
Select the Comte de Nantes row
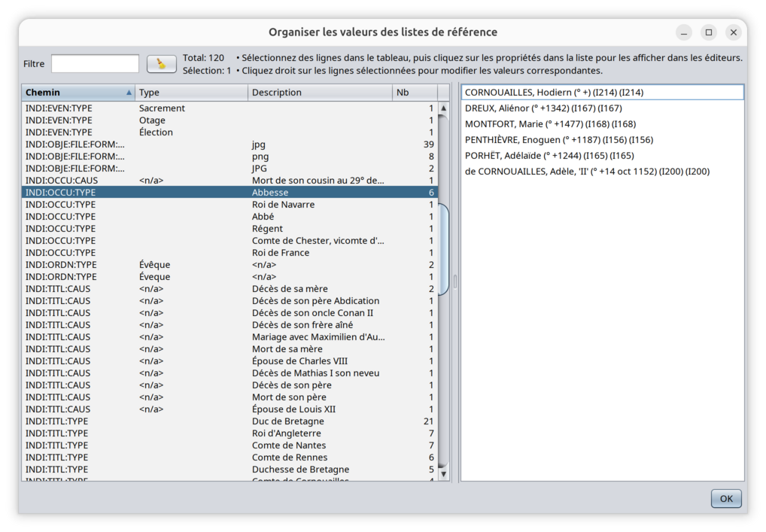(x=229, y=445)
